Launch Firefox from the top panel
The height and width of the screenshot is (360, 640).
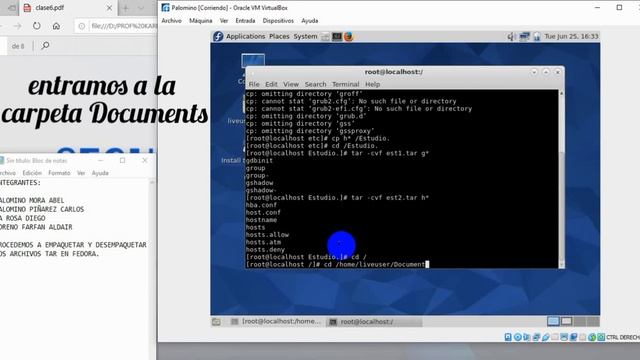(x=348, y=37)
